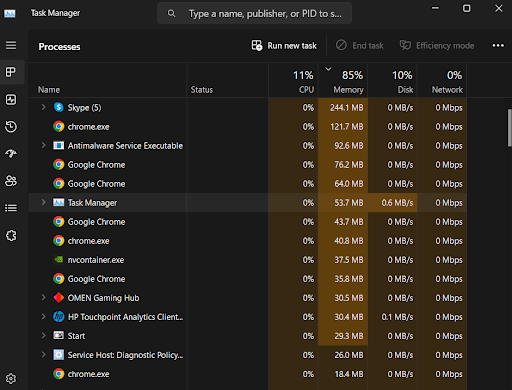Sort processes by Name column
Image resolution: width=512 pixels, height=390 pixels.
pyautogui.click(x=107, y=80)
